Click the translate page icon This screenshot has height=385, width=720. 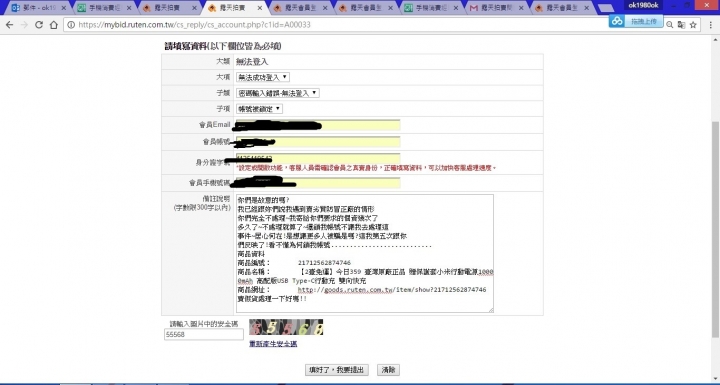tap(681, 25)
